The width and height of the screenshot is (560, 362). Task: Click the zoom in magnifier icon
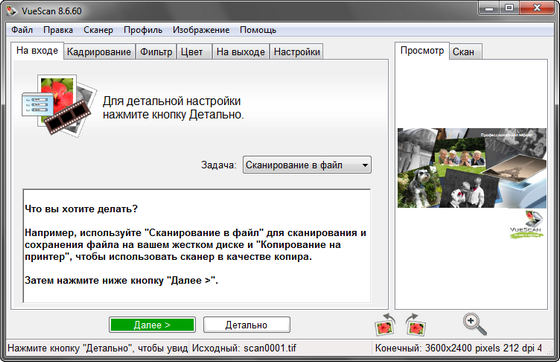click(x=475, y=324)
